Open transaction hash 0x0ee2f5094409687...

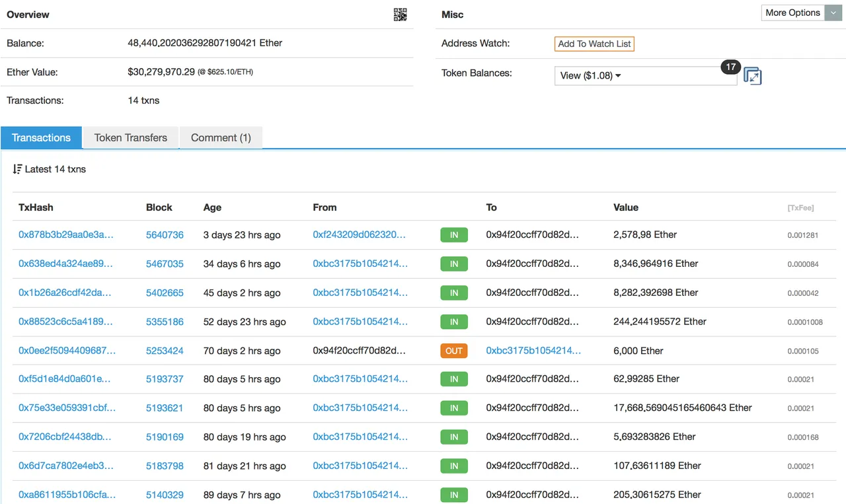click(67, 351)
